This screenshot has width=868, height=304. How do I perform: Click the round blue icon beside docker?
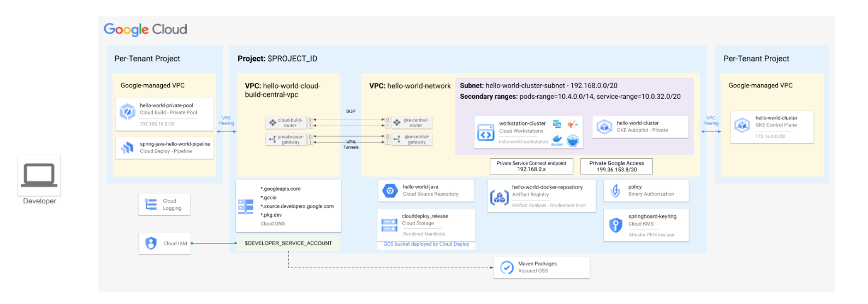pyautogui.click(x=573, y=141)
